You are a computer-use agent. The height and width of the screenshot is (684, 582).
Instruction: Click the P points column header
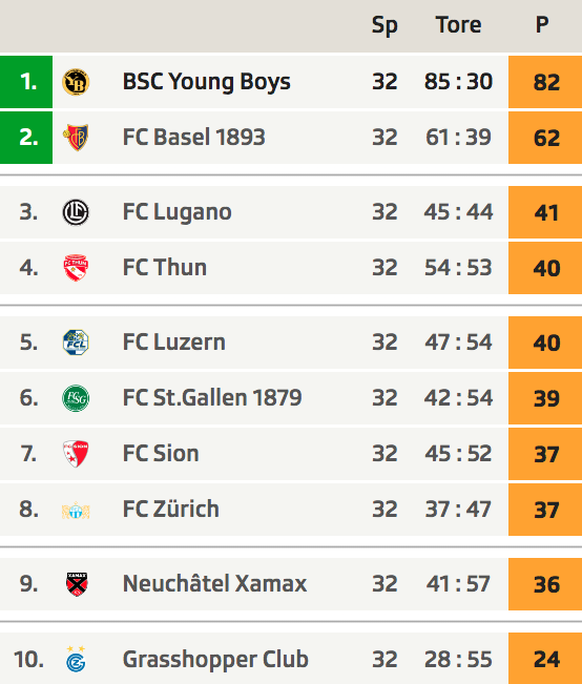tap(542, 25)
